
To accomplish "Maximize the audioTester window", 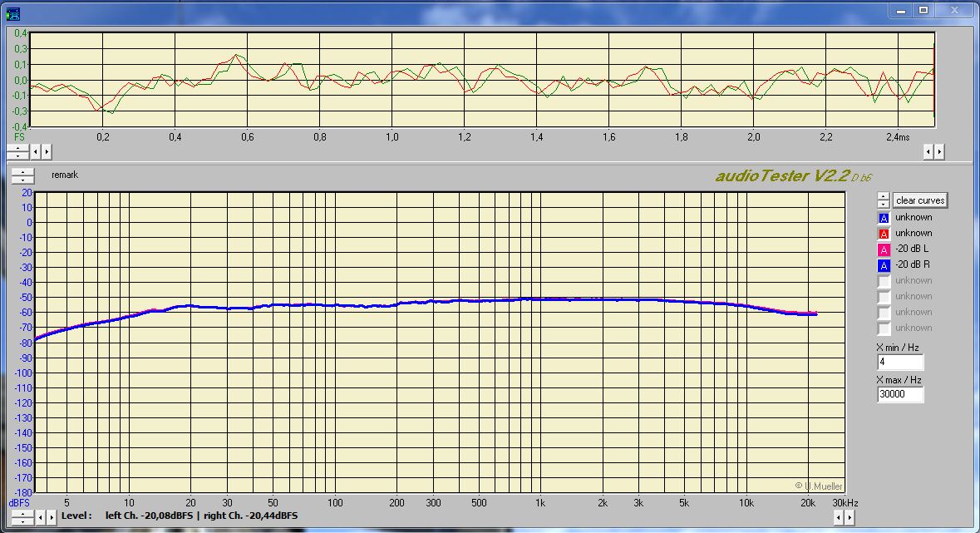I will (923, 9).
